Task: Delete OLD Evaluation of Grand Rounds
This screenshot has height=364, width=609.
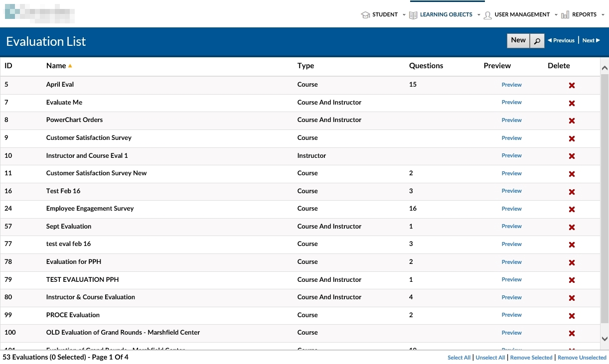Action: (x=572, y=333)
